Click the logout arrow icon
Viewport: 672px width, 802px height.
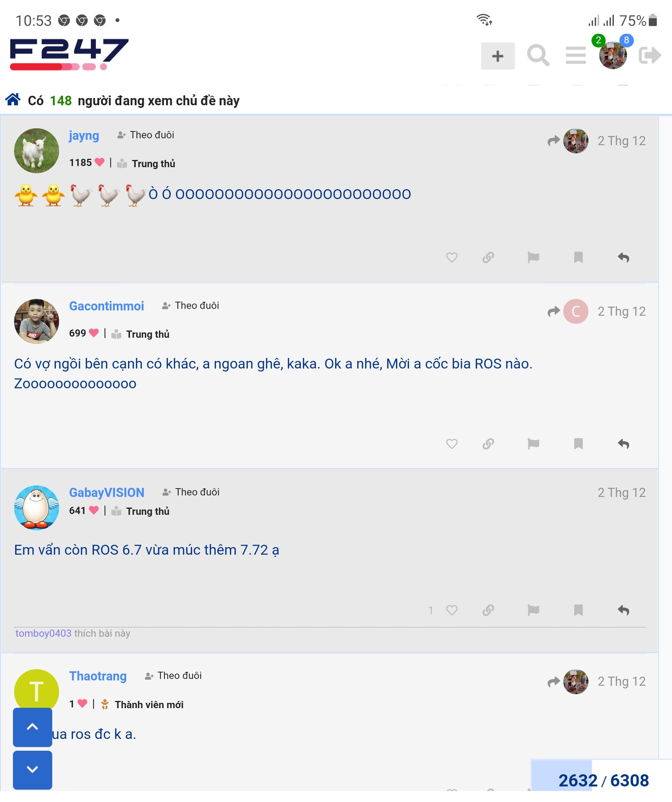click(x=650, y=55)
